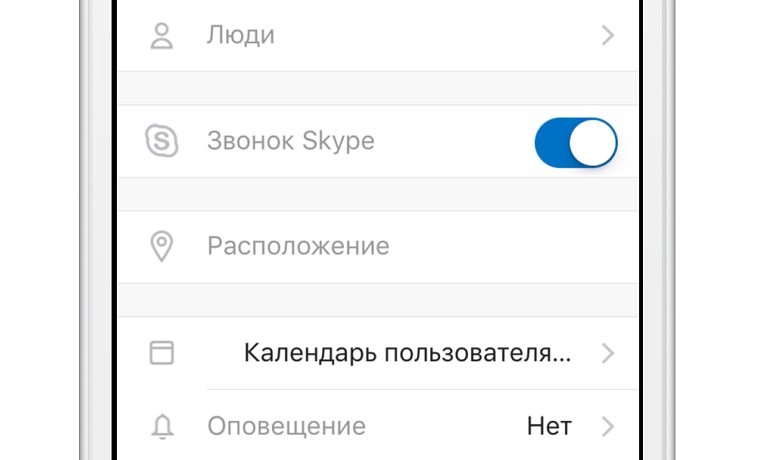Click the location pin icon

[161, 246]
